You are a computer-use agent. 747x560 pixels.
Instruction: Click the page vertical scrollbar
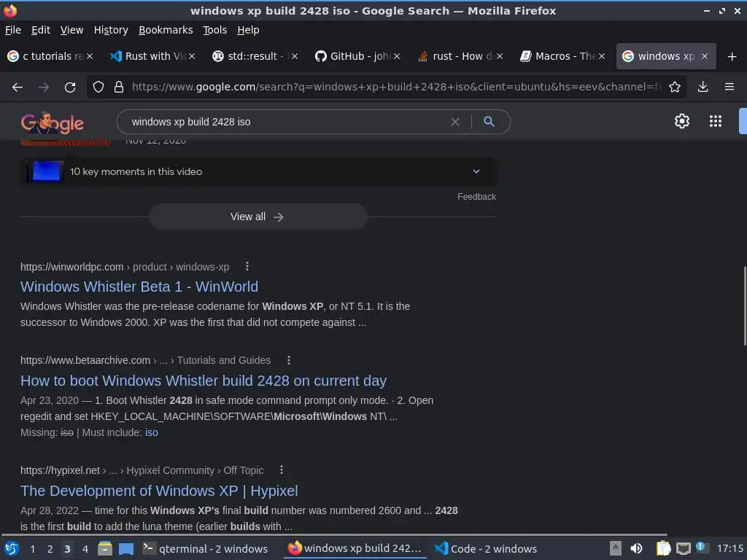click(743, 305)
